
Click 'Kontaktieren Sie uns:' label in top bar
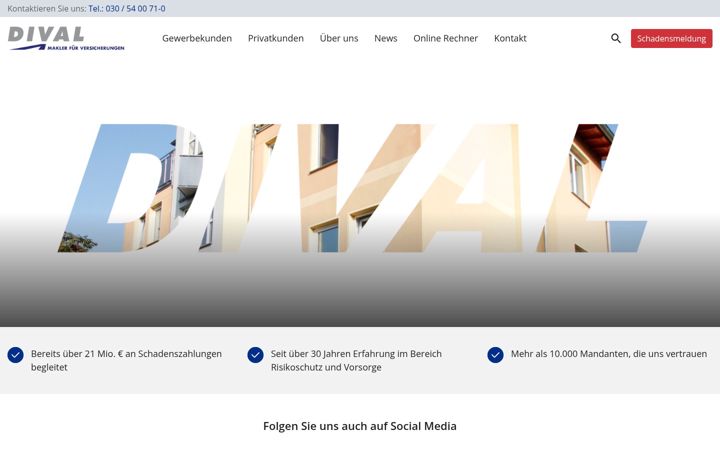[x=47, y=9]
